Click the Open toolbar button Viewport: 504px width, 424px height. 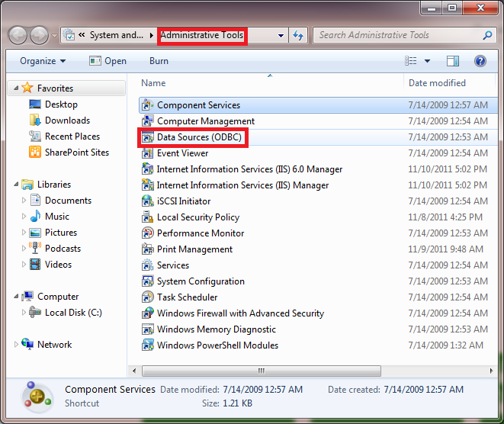pyautogui.click(x=108, y=61)
